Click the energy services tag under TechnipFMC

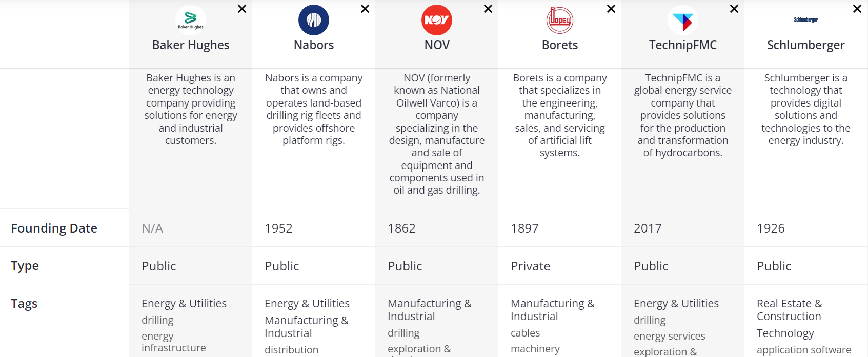(x=670, y=336)
